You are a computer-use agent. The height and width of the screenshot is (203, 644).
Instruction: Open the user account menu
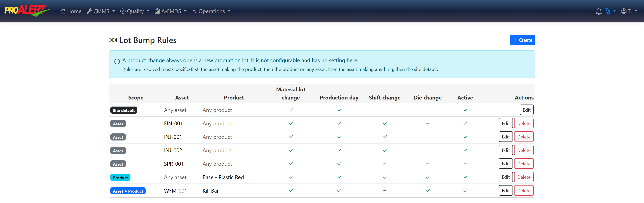[x=629, y=11]
